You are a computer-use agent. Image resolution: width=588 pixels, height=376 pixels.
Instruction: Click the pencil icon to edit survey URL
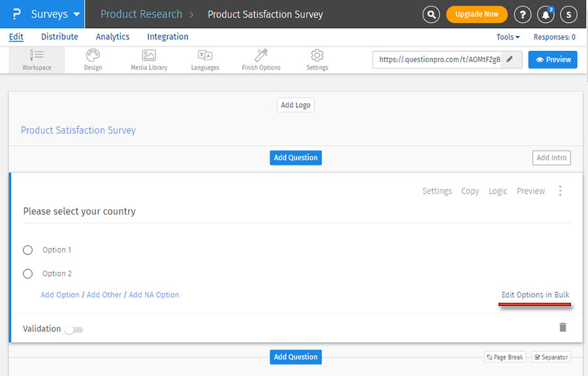coord(510,60)
